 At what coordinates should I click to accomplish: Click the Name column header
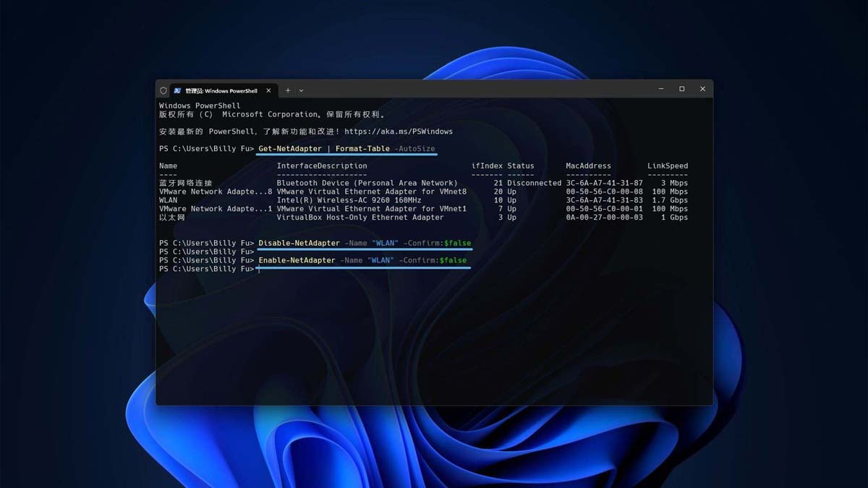168,166
